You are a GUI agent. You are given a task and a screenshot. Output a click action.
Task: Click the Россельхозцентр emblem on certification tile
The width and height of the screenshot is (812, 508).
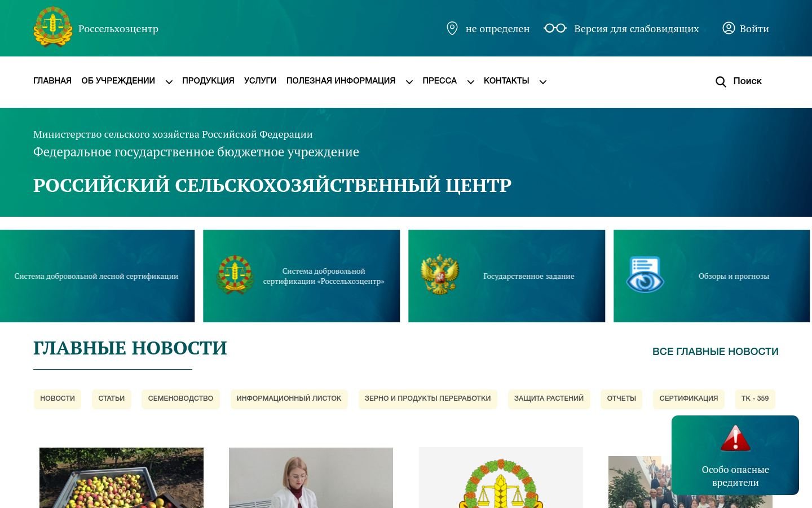click(235, 275)
